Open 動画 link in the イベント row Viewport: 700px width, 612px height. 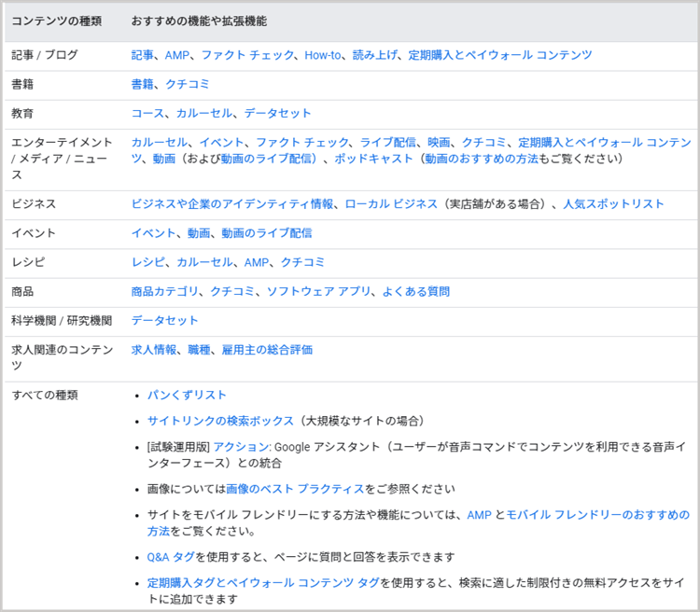pyautogui.click(x=199, y=233)
